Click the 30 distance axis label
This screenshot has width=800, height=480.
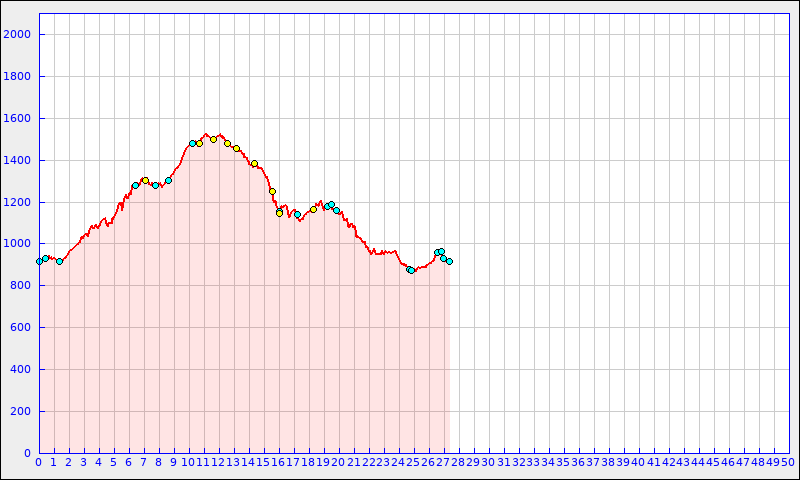click(487, 462)
